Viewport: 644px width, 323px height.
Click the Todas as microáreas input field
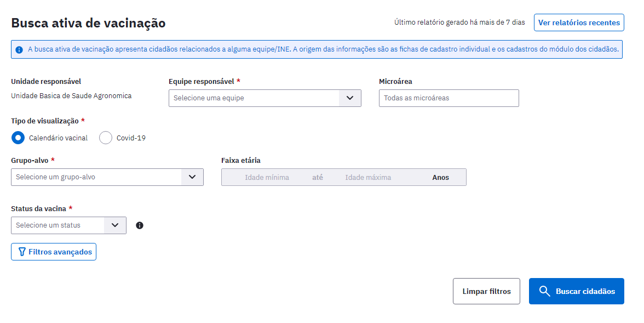pyautogui.click(x=449, y=98)
